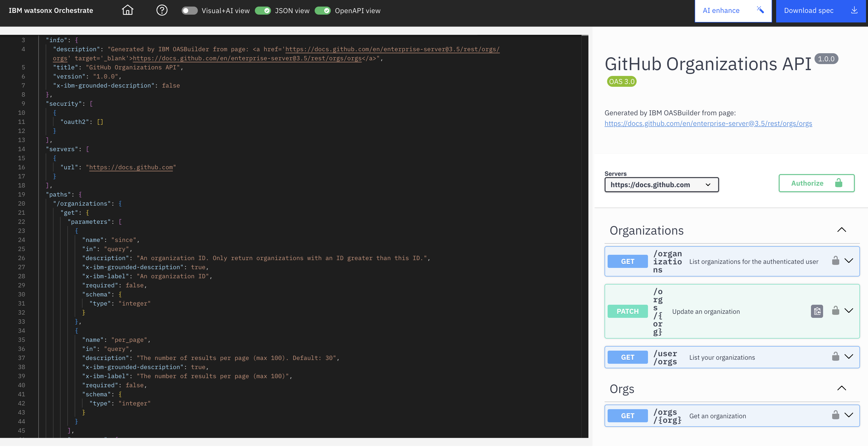
Task: Click the "paths" key in JSON editor
Action: point(58,195)
